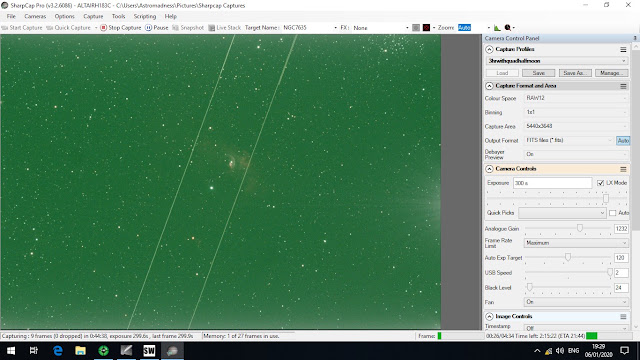Pause the current capture
This screenshot has height=360, width=640.
pyautogui.click(x=157, y=28)
